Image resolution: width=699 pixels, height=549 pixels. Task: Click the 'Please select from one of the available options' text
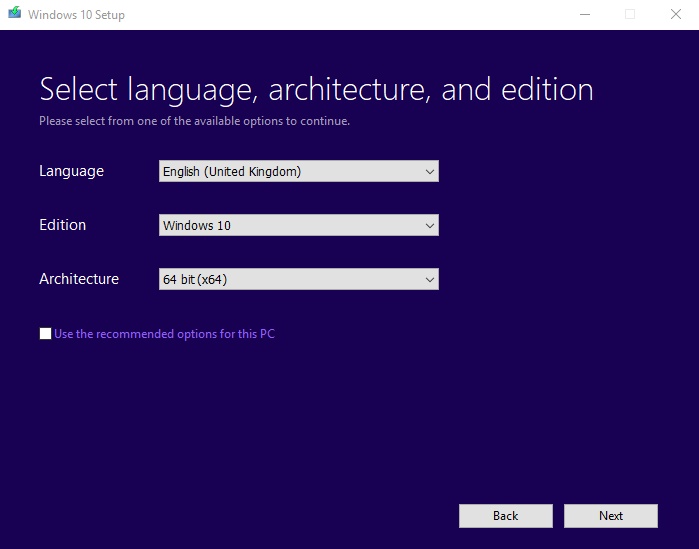pos(194,121)
